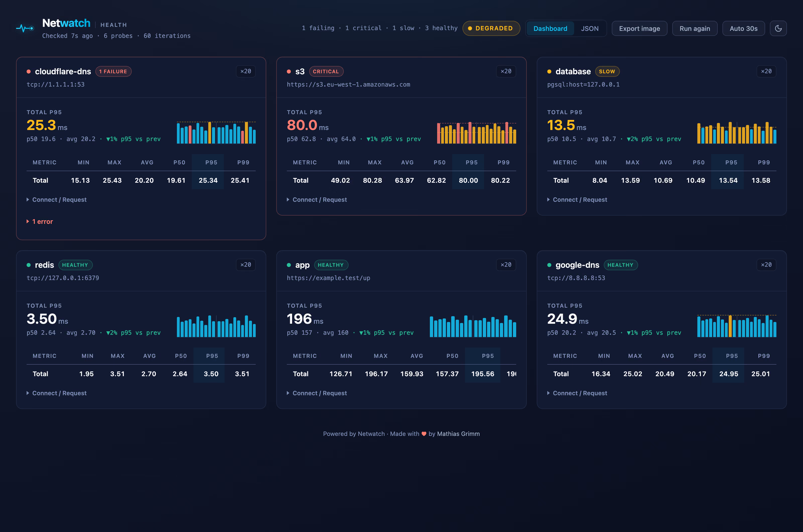Click the HEALTHY badge on app
Image resolution: width=803 pixels, height=532 pixels.
331,265
